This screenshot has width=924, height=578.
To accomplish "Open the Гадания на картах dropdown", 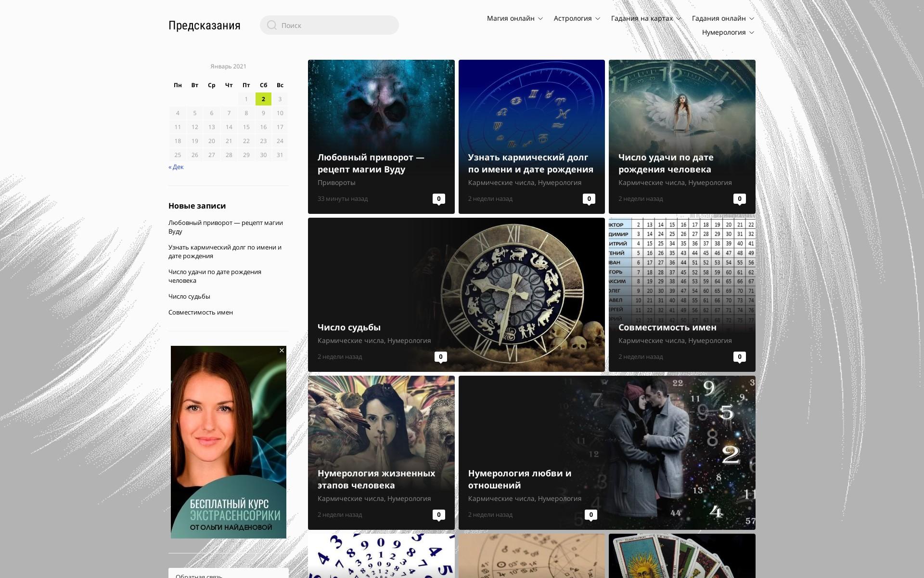I will (646, 18).
